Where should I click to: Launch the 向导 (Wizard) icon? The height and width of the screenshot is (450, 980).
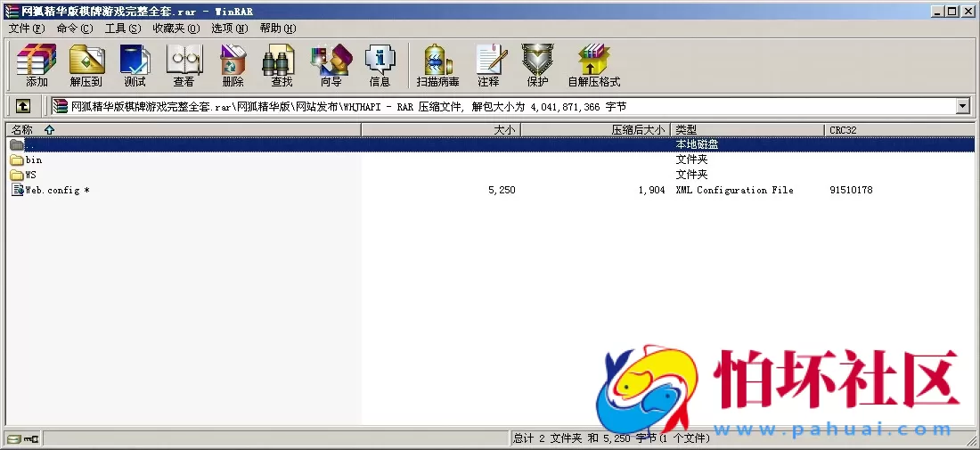[331, 65]
